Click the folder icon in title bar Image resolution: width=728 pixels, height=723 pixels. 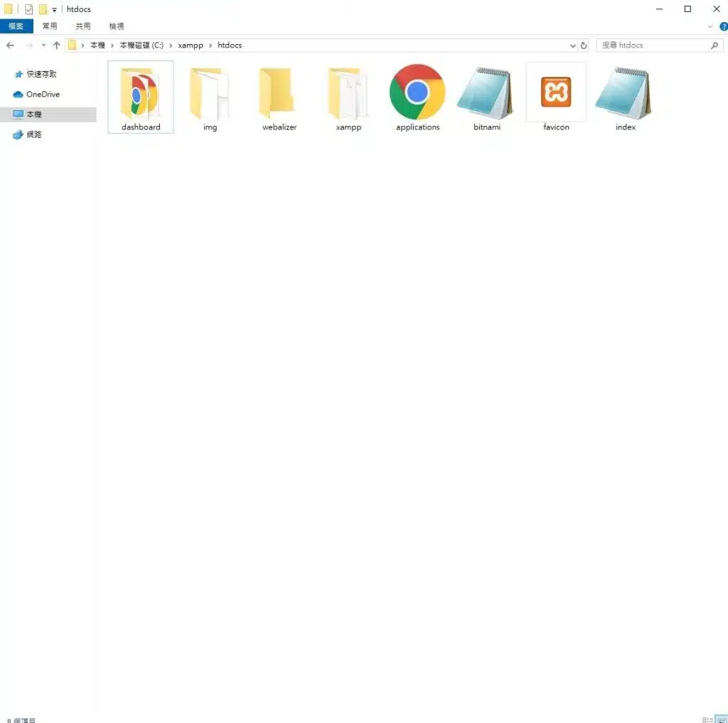tap(9, 9)
